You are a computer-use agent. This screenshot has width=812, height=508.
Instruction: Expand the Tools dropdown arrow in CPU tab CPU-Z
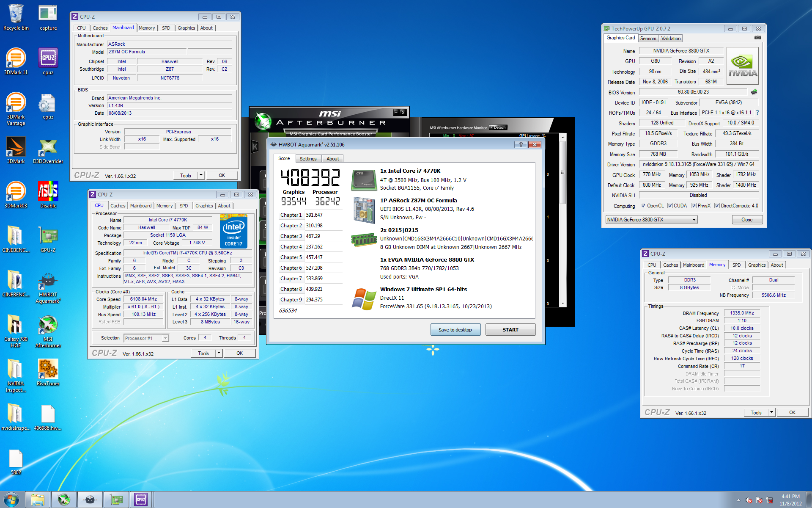pos(219,353)
